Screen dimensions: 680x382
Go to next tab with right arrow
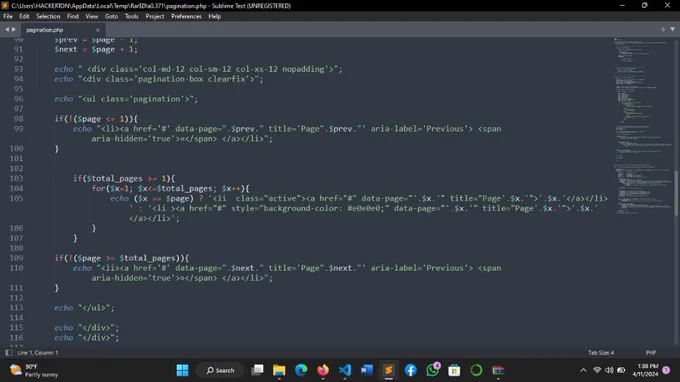(x=13, y=29)
